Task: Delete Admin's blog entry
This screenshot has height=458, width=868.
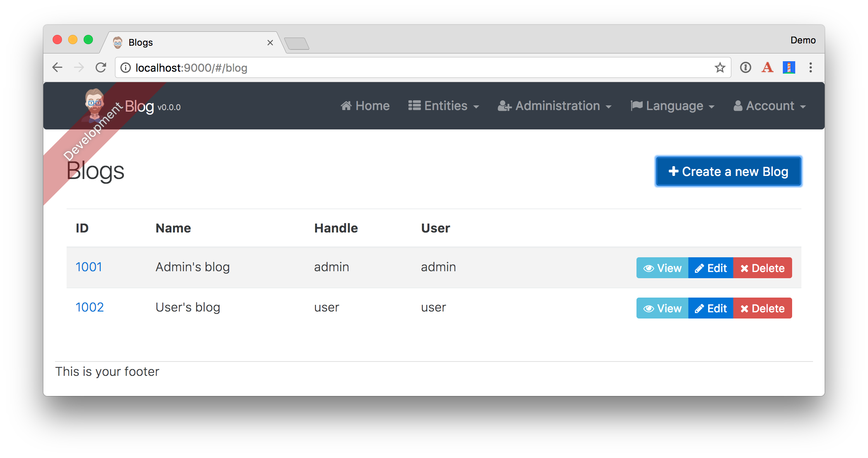Action: pyautogui.click(x=762, y=268)
